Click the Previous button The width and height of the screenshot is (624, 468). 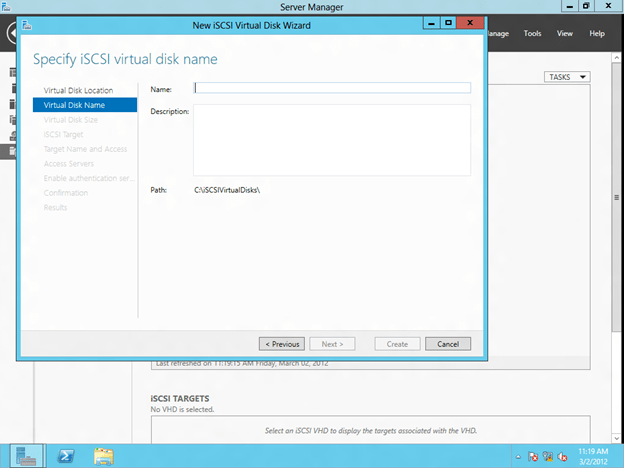coord(280,344)
